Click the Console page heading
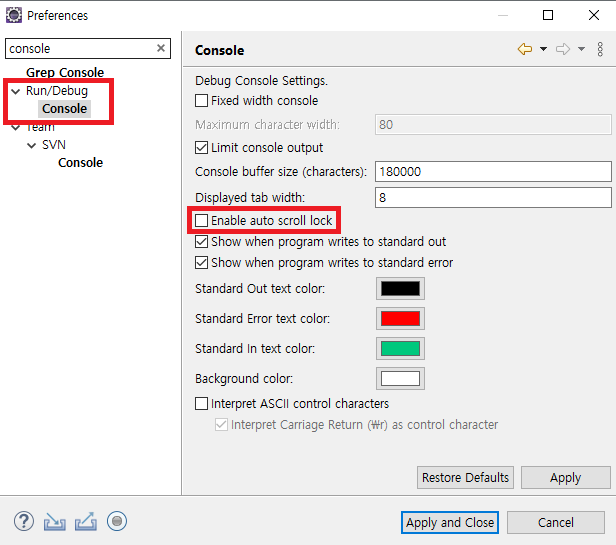Image resolution: width=616 pixels, height=545 pixels. (220, 50)
